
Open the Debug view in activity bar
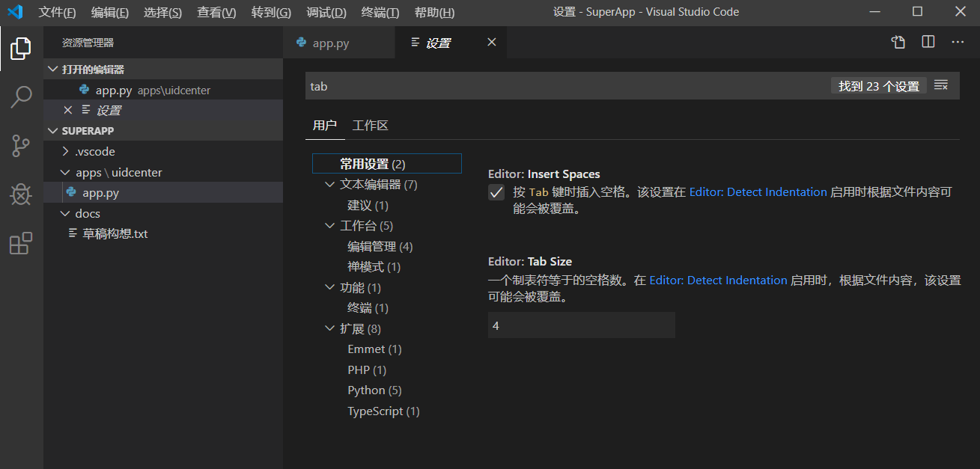[x=21, y=194]
